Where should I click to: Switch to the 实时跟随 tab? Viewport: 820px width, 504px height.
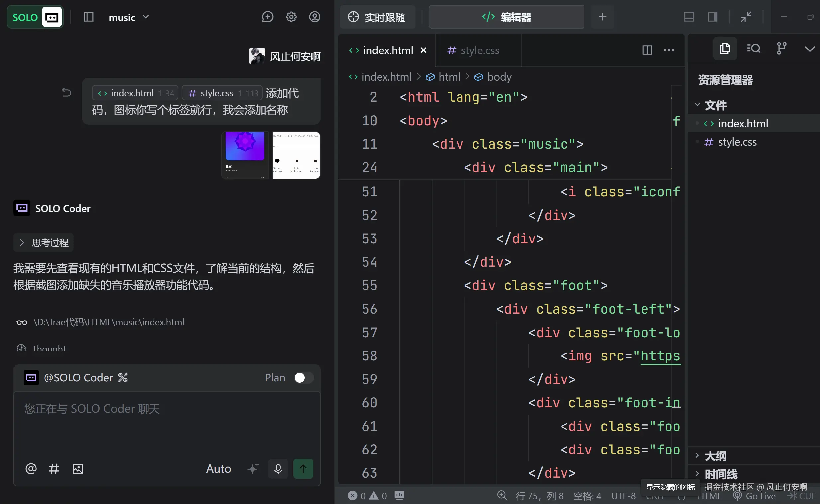pyautogui.click(x=377, y=17)
